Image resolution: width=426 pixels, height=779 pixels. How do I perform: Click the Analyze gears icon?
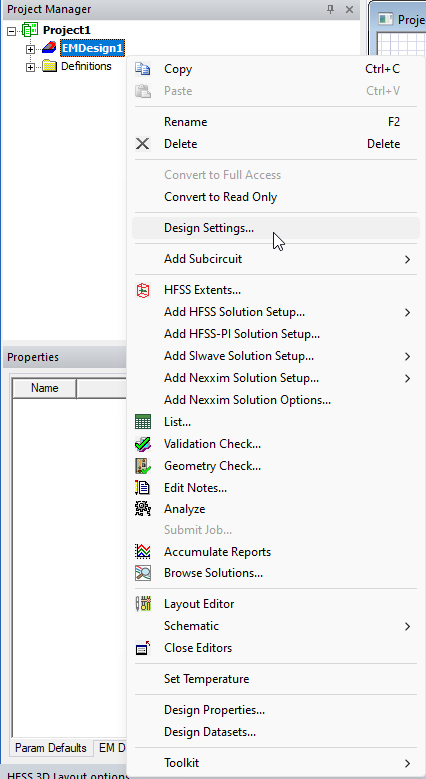143,509
